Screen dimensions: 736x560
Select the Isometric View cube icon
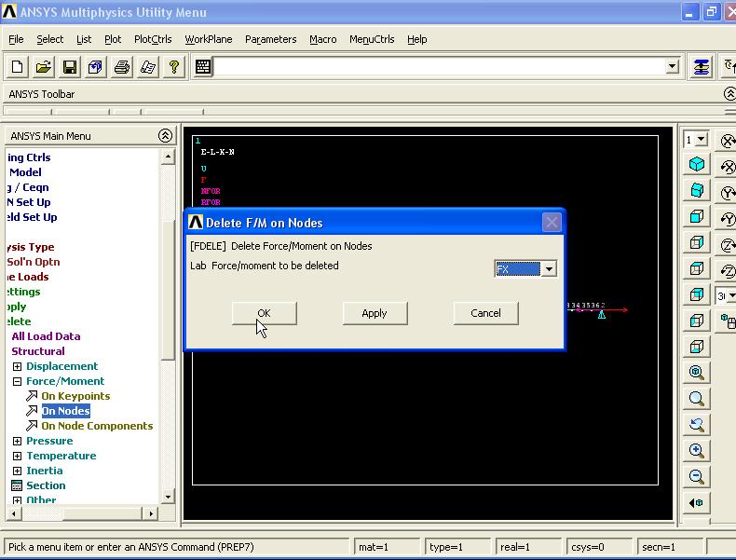point(697,164)
